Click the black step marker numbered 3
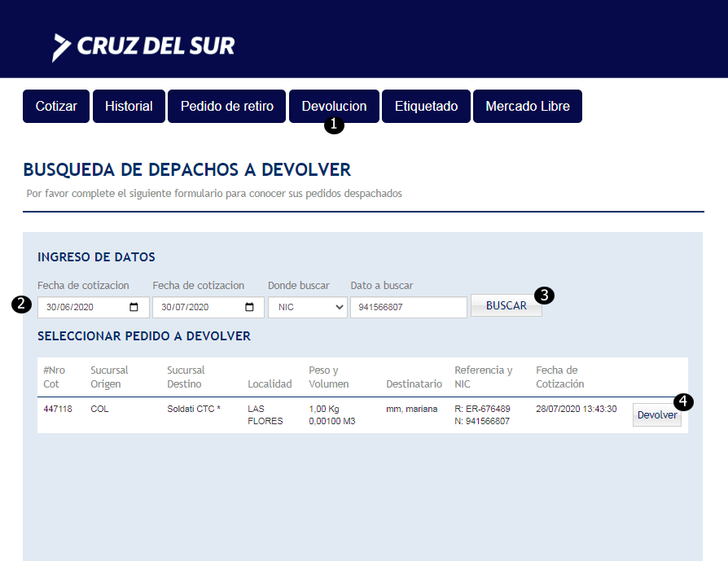Image resolution: width=728 pixels, height=561 pixels. click(545, 296)
